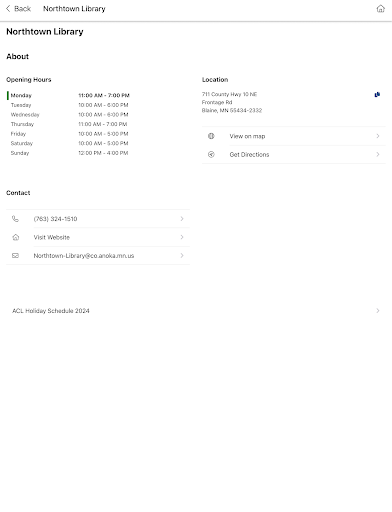Select the Saturday label in Opening Hours

tap(22, 144)
